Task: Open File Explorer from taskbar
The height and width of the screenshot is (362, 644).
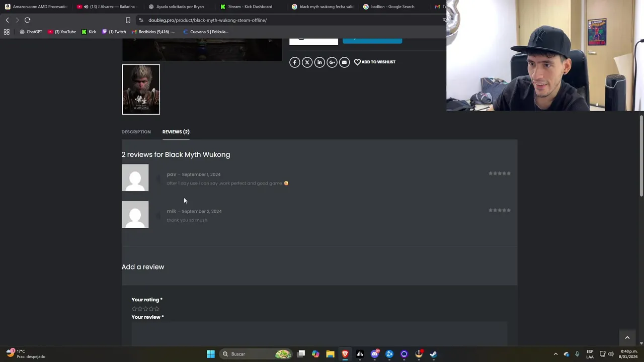Action: (330, 354)
